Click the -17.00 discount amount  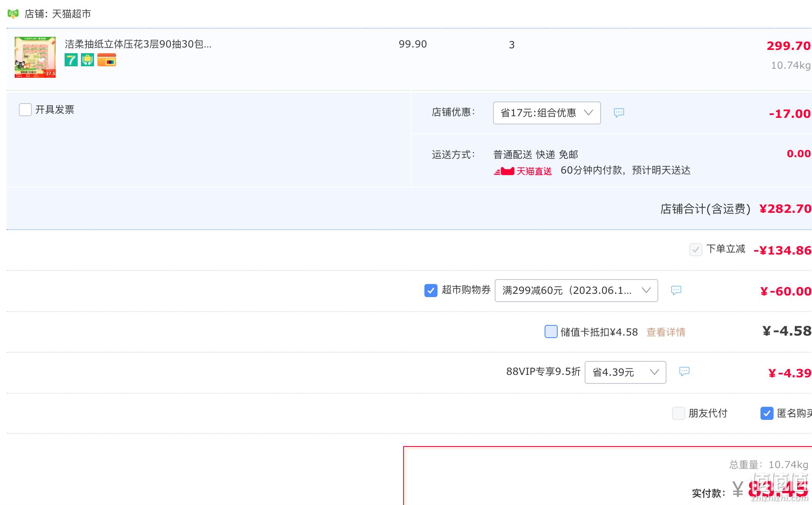tap(790, 114)
